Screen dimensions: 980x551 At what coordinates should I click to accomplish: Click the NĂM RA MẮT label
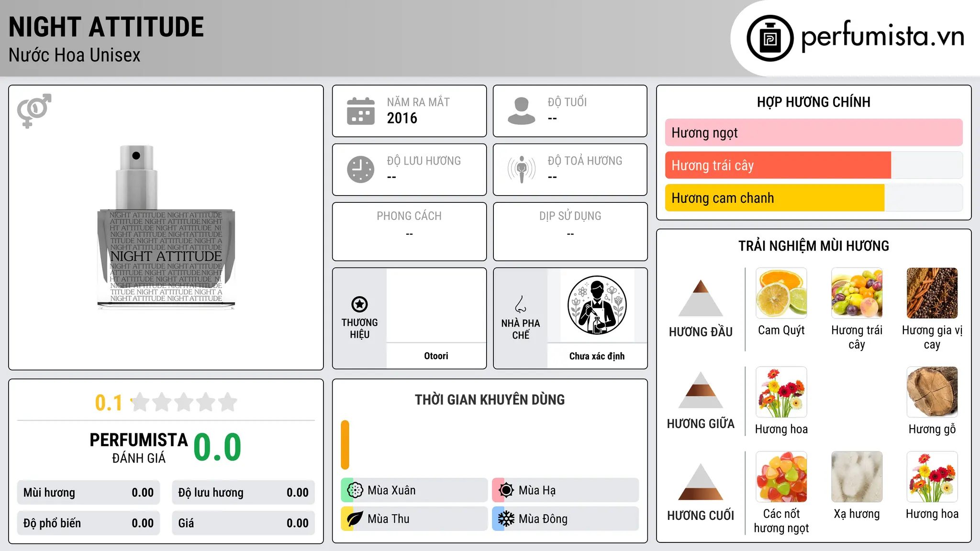click(418, 102)
